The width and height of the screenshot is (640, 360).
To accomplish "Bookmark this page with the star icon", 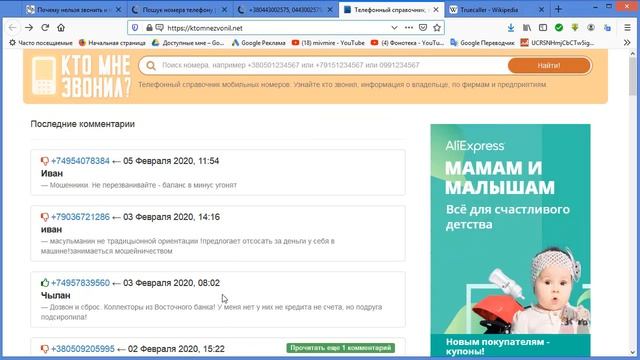I will point(437,28).
